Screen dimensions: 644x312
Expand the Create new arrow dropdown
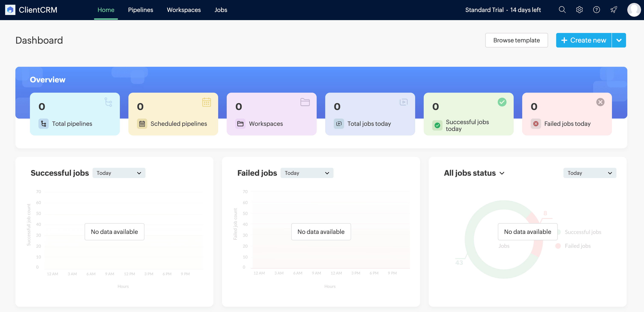[x=619, y=40]
